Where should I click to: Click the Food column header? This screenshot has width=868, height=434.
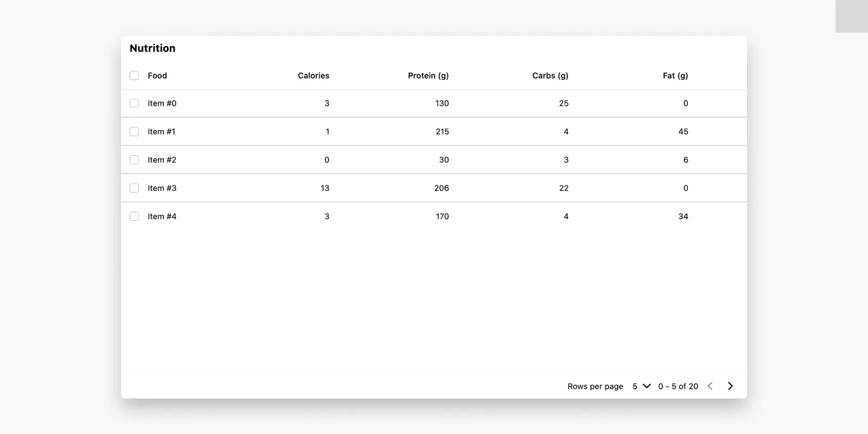click(157, 75)
